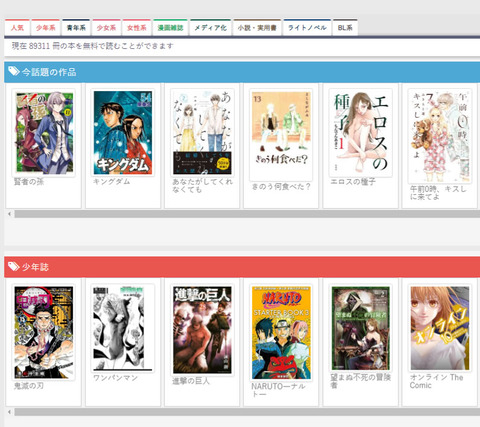Click the 今話題の作品 horizontal scrollbar track

247,214
